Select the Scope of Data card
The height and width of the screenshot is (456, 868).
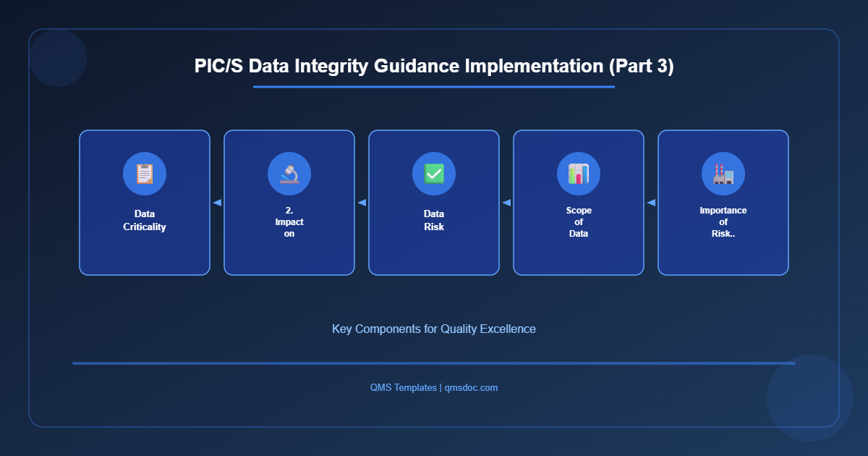tap(578, 203)
